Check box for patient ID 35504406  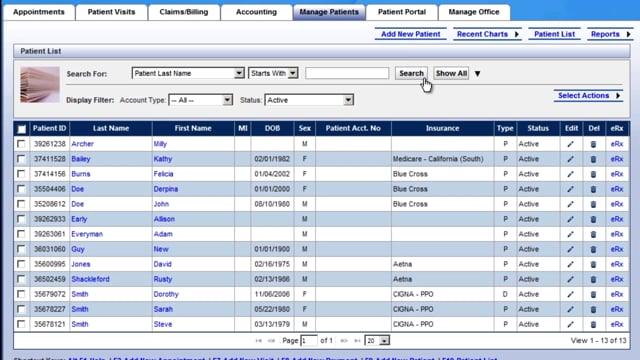tap(21, 189)
